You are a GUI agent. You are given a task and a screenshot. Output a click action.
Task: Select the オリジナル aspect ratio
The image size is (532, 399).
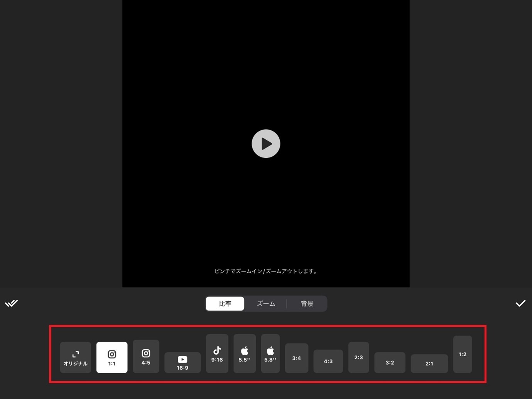click(76, 357)
